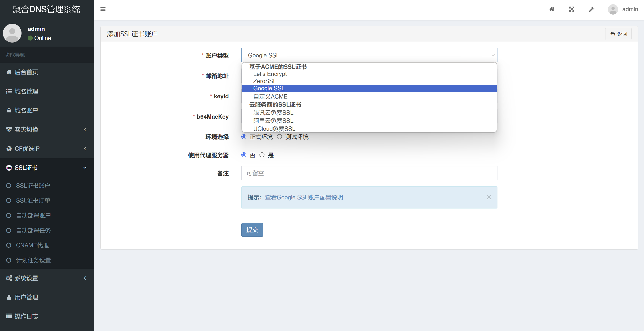Expand 容灾切换 sidebar section
The image size is (644, 331).
click(47, 129)
